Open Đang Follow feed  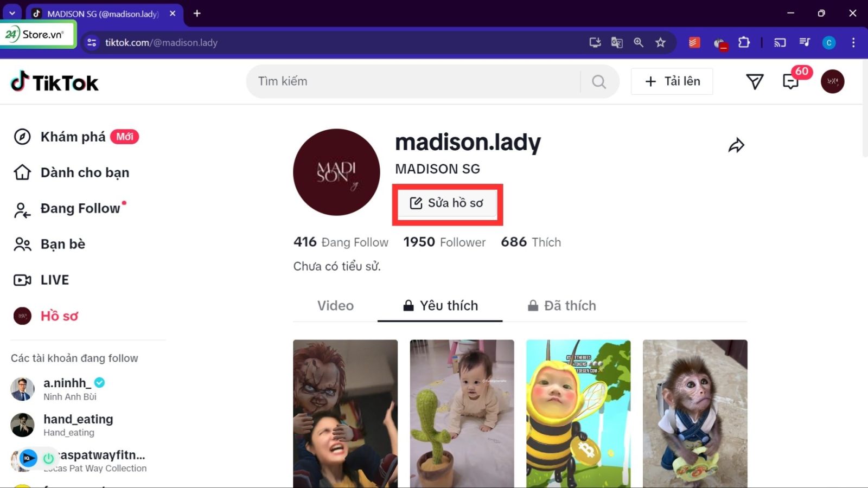(69, 209)
